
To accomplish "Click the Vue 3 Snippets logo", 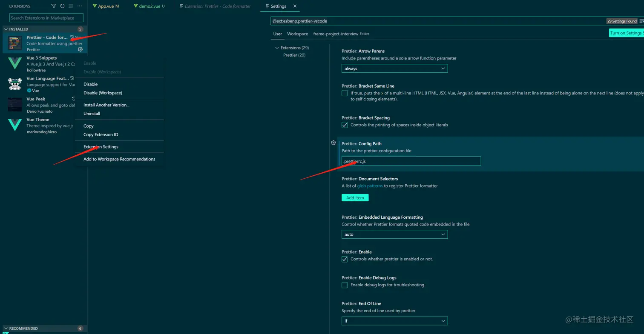I will pyautogui.click(x=15, y=63).
